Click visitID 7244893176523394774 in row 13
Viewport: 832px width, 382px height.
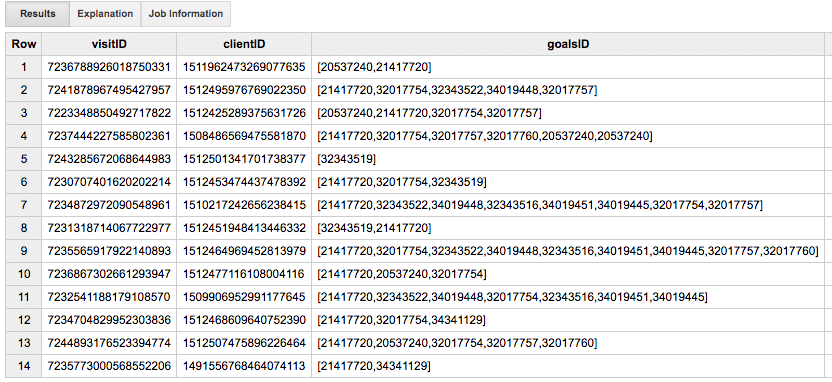point(109,343)
